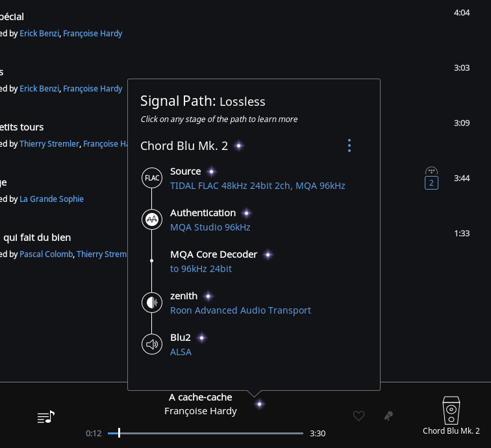Click the A cache-cache now playing title
The width and height of the screenshot is (491, 448).
click(200, 397)
